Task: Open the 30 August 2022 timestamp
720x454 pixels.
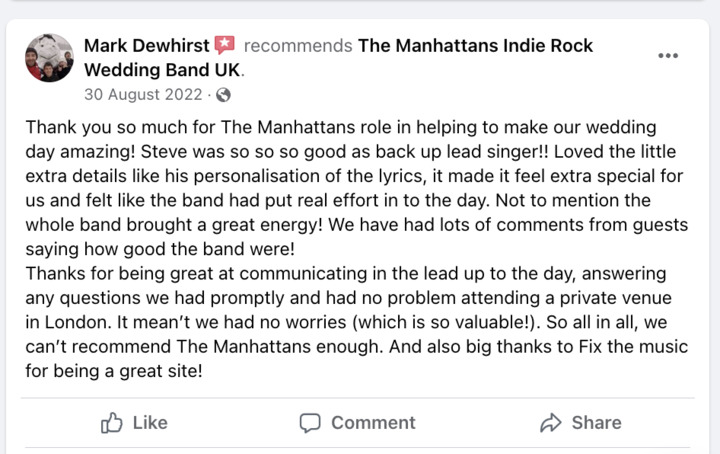Action: tap(143, 95)
